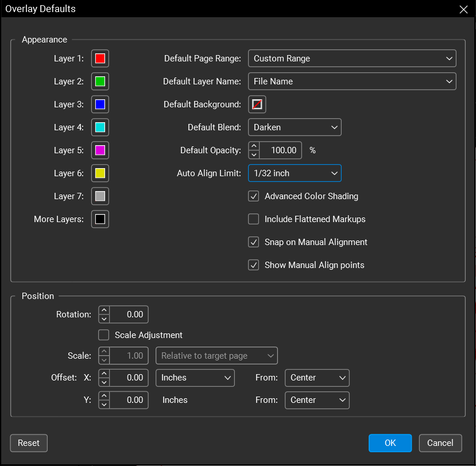Click the Reset button
Viewport: 476px width, 466px height.
pyautogui.click(x=29, y=443)
